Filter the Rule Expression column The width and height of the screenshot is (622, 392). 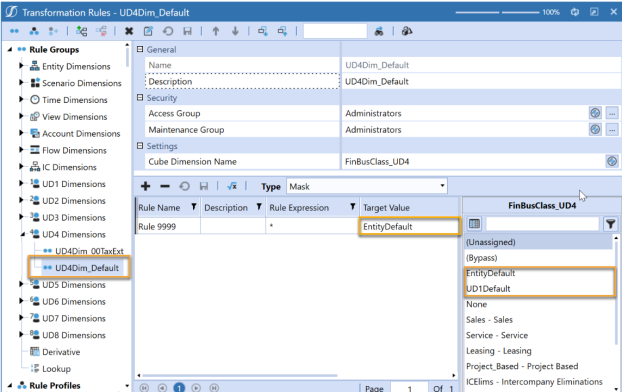[353, 207]
